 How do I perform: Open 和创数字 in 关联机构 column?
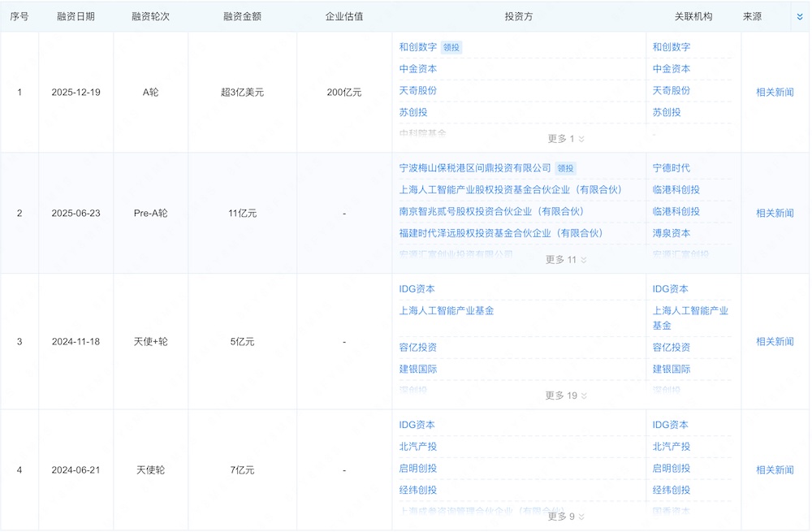click(672, 47)
